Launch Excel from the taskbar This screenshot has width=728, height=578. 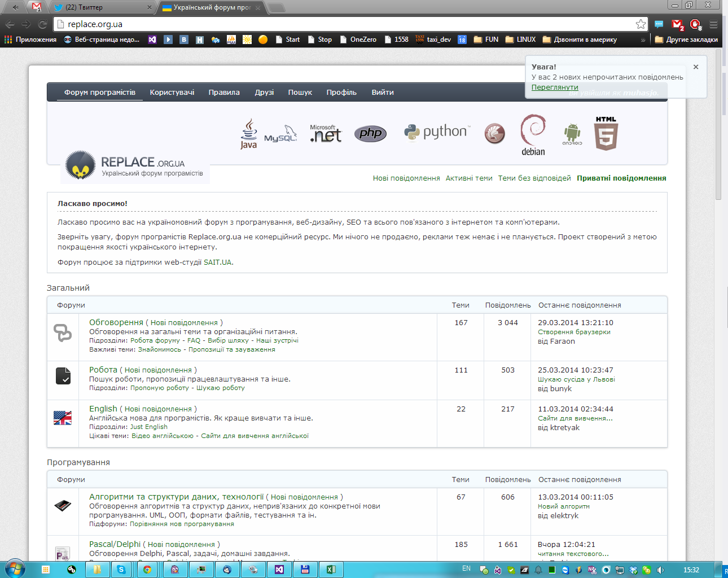(x=331, y=570)
